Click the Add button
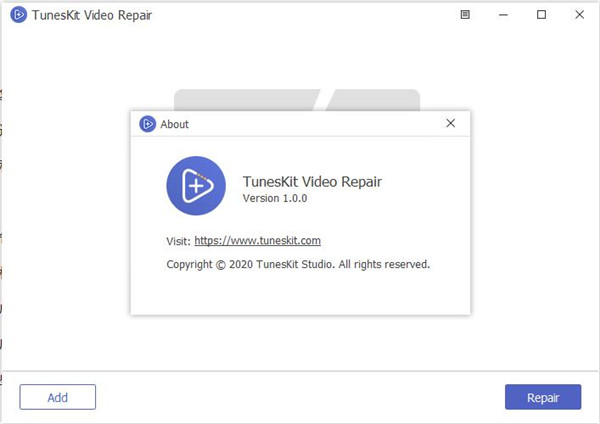The width and height of the screenshot is (600, 424). (x=58, y=397)
